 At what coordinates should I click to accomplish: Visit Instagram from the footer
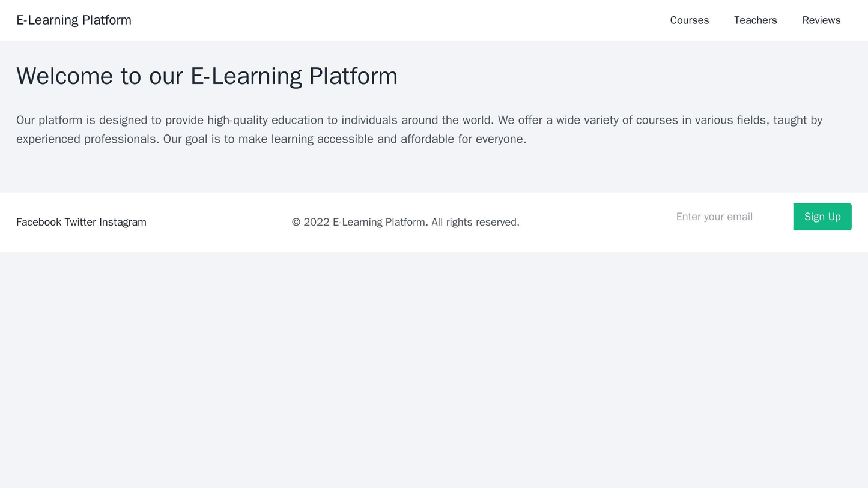point(124,222)
